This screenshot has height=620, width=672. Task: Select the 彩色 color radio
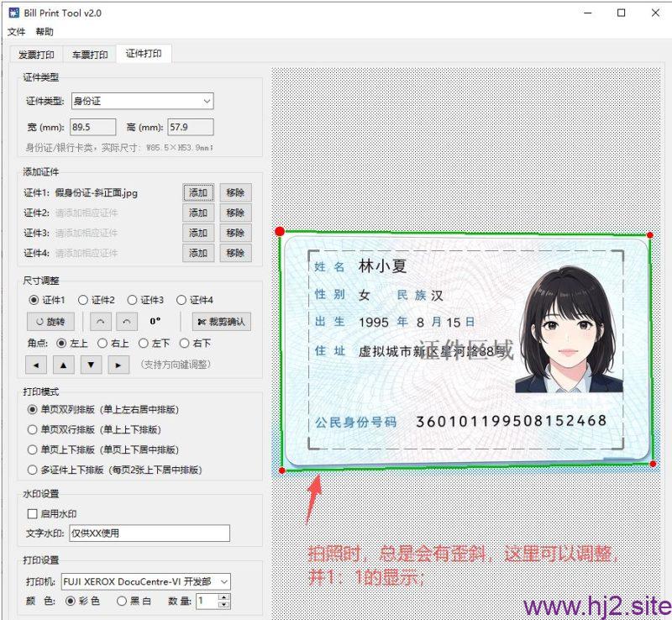[71, 602]
